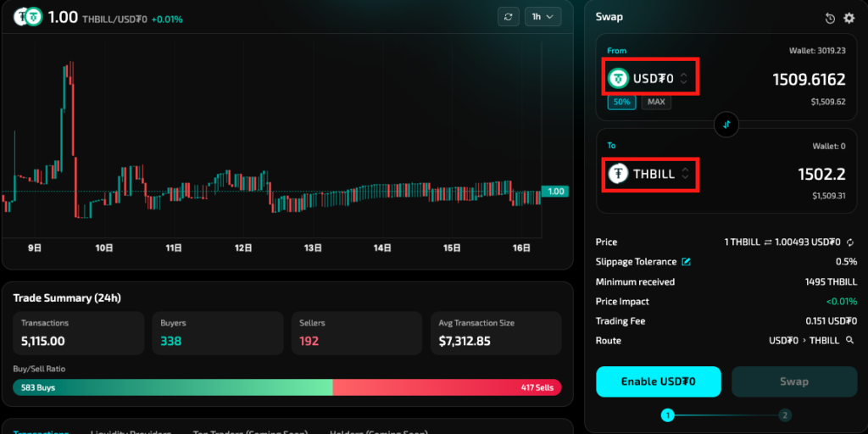
Task: Click the price swap arrows in Price row
Action: [769, 242]
